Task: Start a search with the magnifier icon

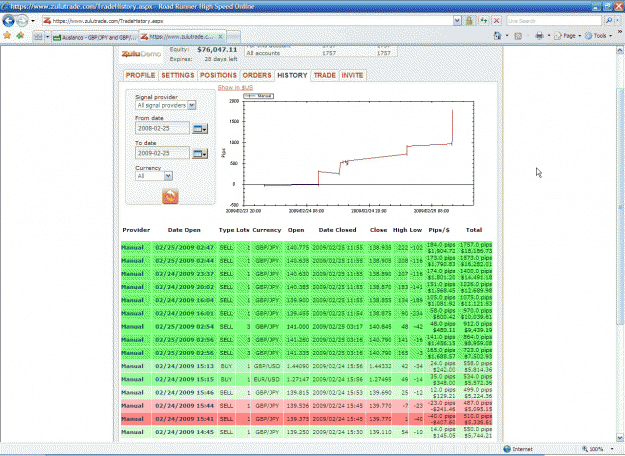Action: [x=609, y=20]
